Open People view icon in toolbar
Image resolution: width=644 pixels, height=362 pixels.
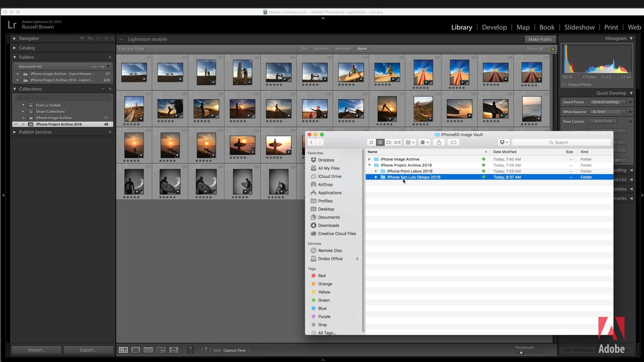(x=174, y=350)
